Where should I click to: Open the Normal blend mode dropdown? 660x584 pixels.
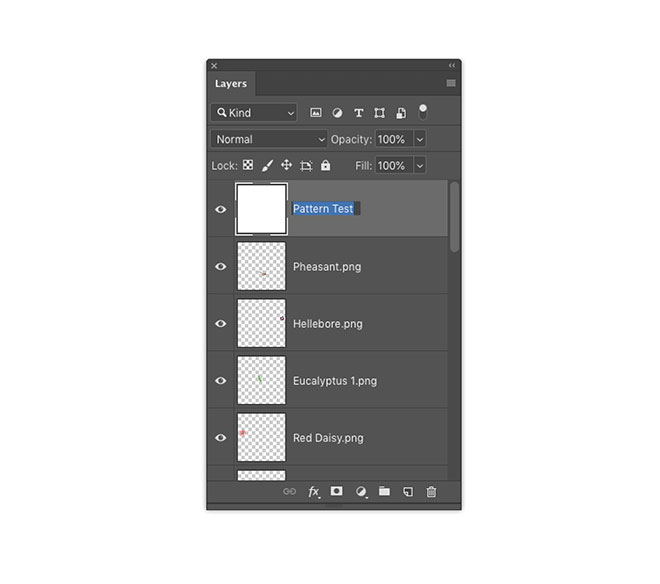pos(269,139)
